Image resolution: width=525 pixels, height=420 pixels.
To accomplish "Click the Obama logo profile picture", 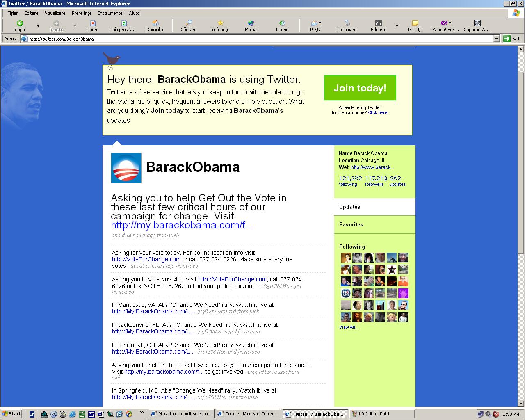I will click(x=126, y=168).
